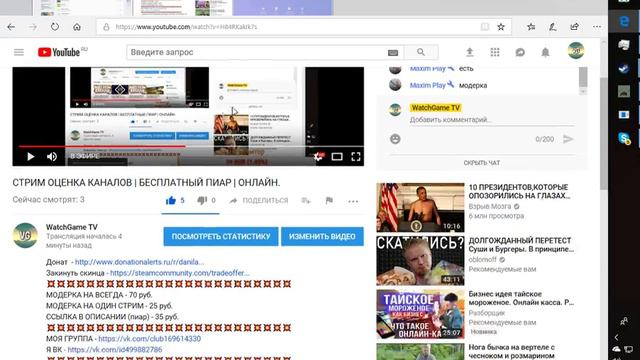Click ИЗМЕНИТЬ ВИДЕО button
This screenshot has height=360, width=640.
pyautogui.click(x=322, y=236)
